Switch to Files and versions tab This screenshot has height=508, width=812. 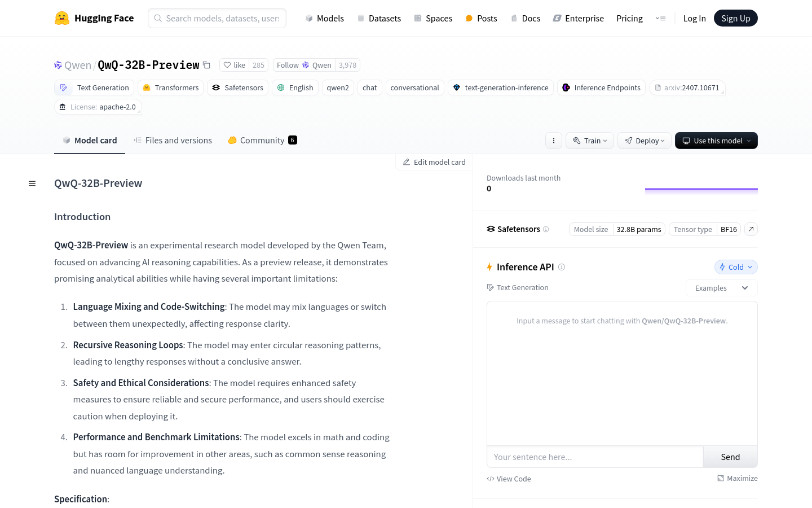point(173,141)
